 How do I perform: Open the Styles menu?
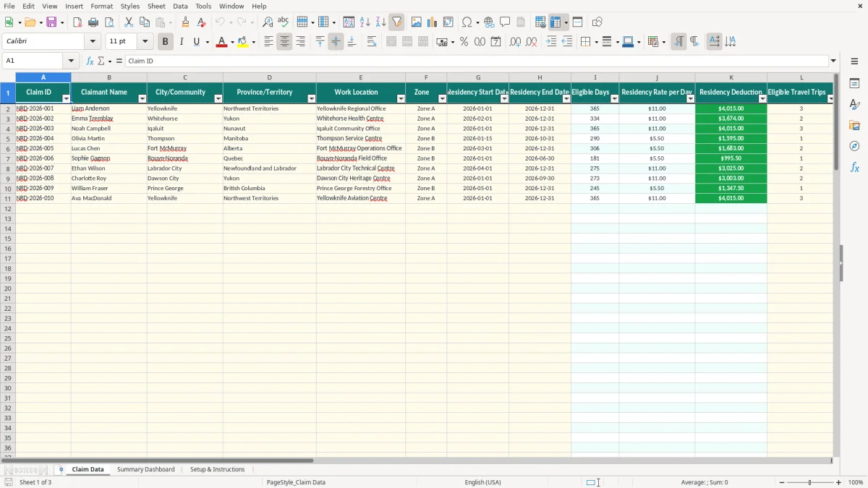(x=130, y=6)
